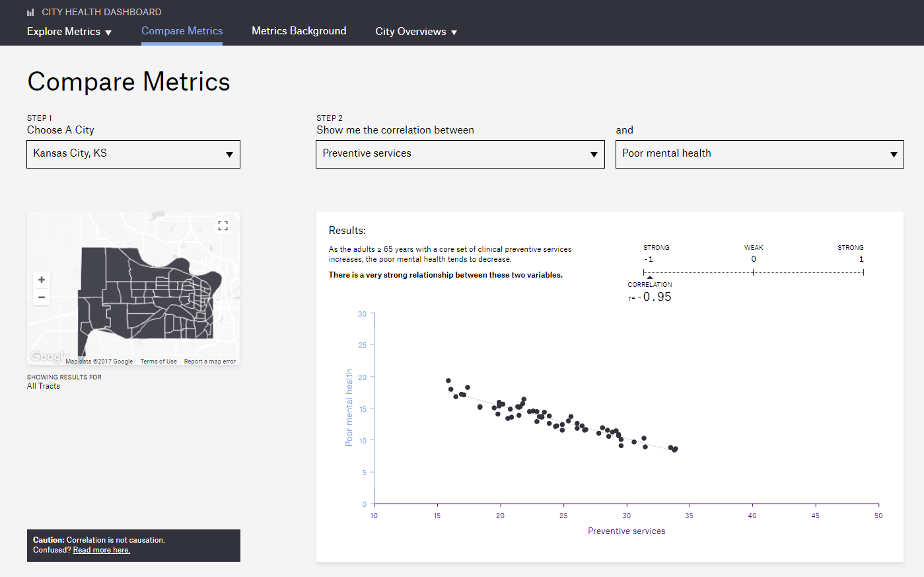Open the Poor mental health metric dropdown
This screenshot has width=924, height=577.
[759, 154]
